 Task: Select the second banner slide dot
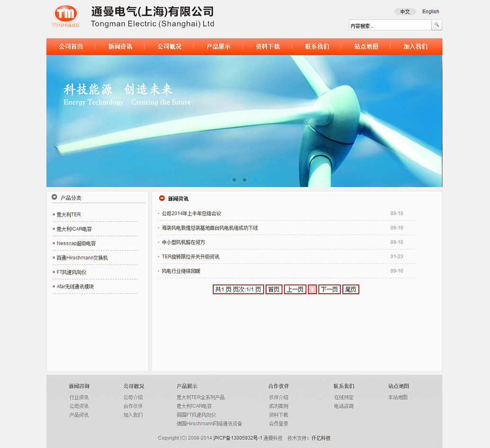pyautogui.click(x=245, y=180)
